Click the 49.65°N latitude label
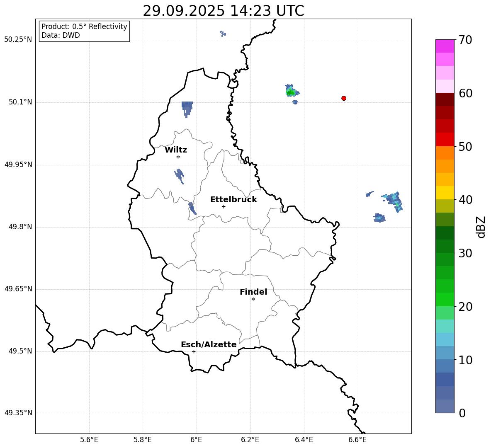The height and width of the screenshot is (448, 491). tap(18, 289)
